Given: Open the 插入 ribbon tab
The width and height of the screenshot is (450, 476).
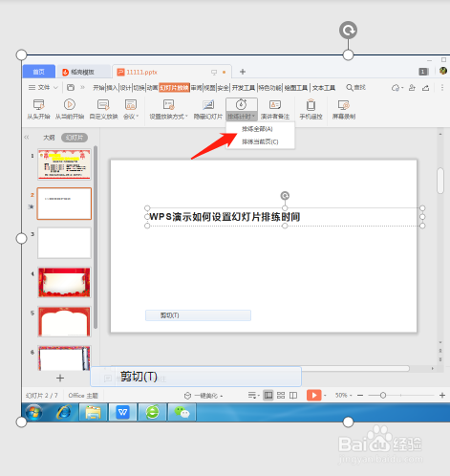Looking at the screenshot, I should (112, 88).
